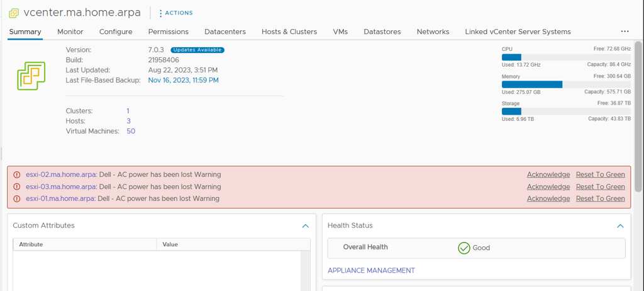The image size is (644, 291).
Task: Open Linked vCenter Server Systems tab
Action: (518, 31)
